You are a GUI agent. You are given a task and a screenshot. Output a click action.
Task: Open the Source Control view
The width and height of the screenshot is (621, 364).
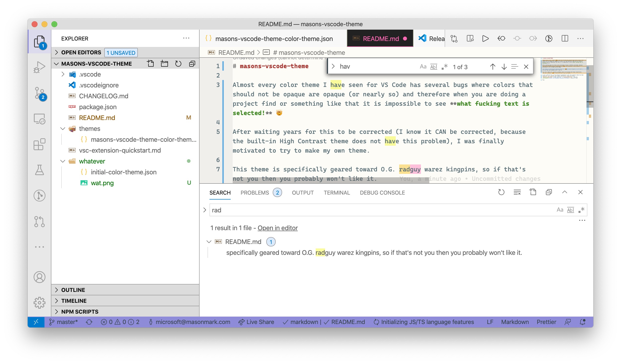point(39,93)
